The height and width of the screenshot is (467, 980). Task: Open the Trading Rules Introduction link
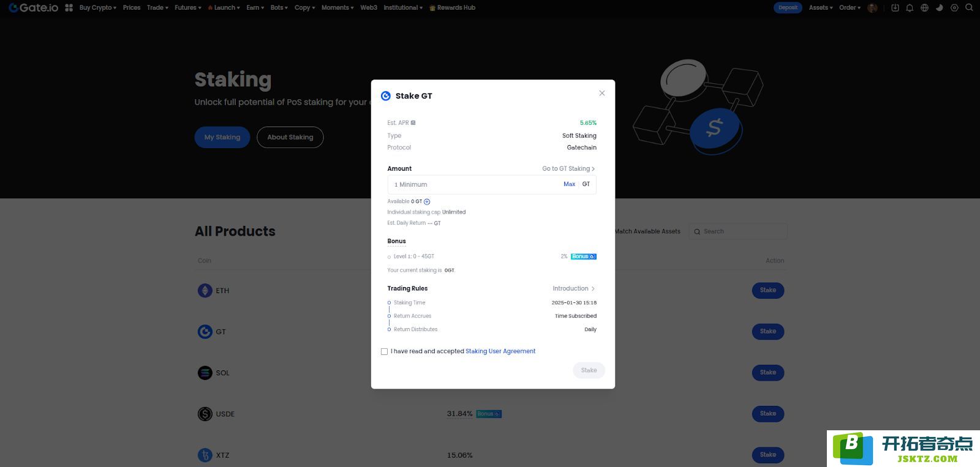click(x=574, y=289)
